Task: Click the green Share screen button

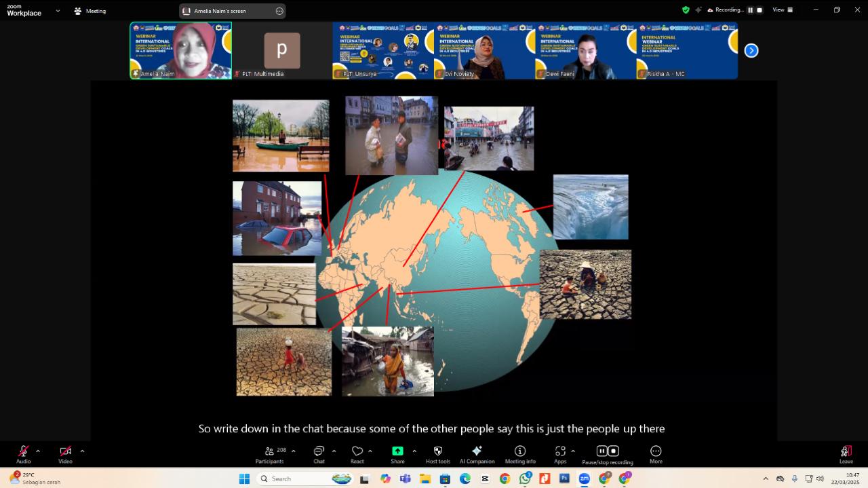Action: pos(397,452)
